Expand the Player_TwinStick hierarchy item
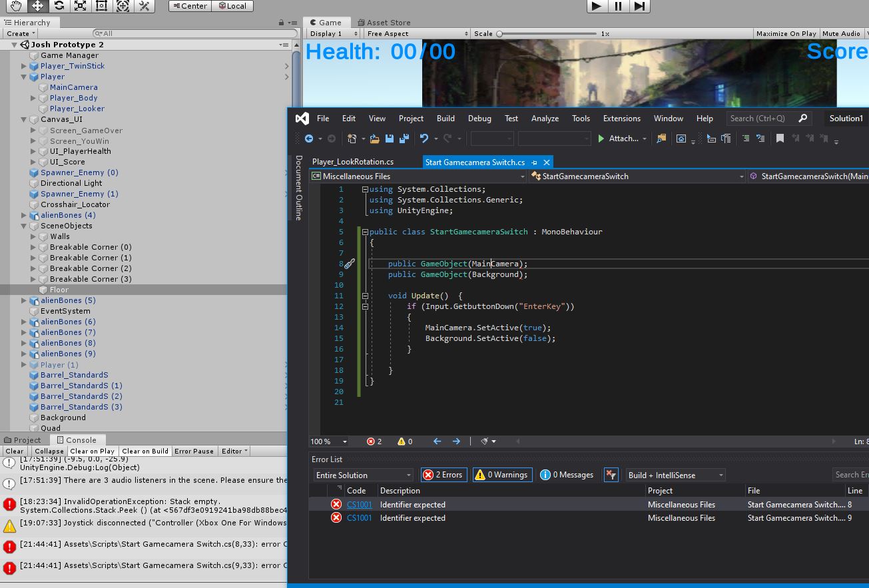The height and width of the screenshot is (588, 869). 24,66
